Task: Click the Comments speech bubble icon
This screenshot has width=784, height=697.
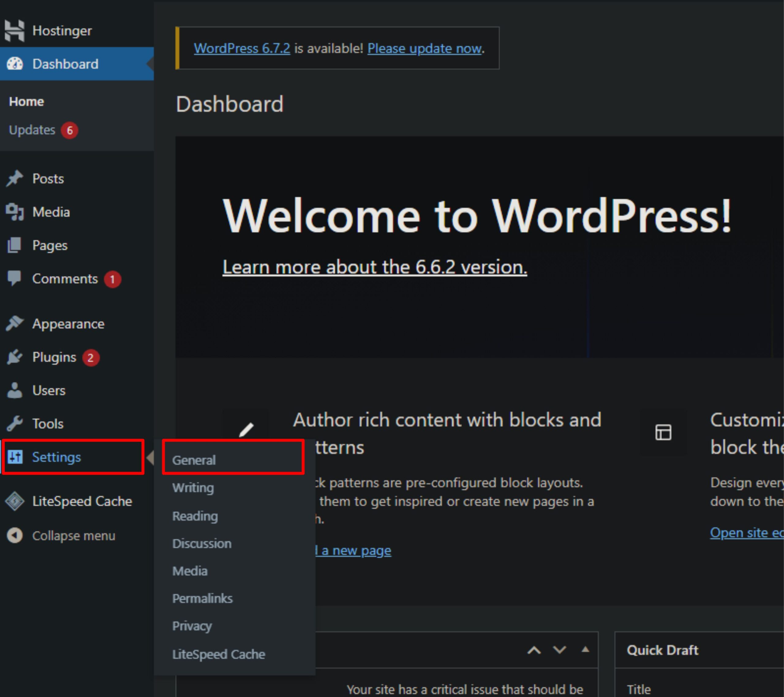Action: [15, 278]
